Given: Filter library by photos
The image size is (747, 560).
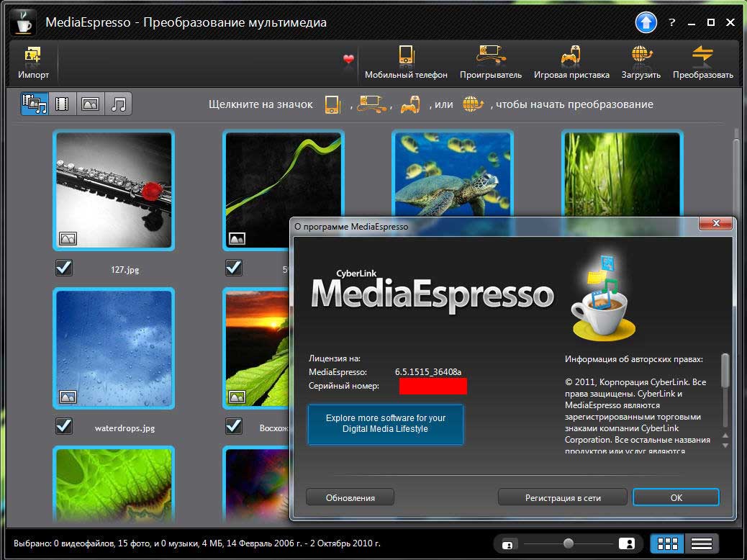Looking at the screenshot, I should [x=91, y=104].
